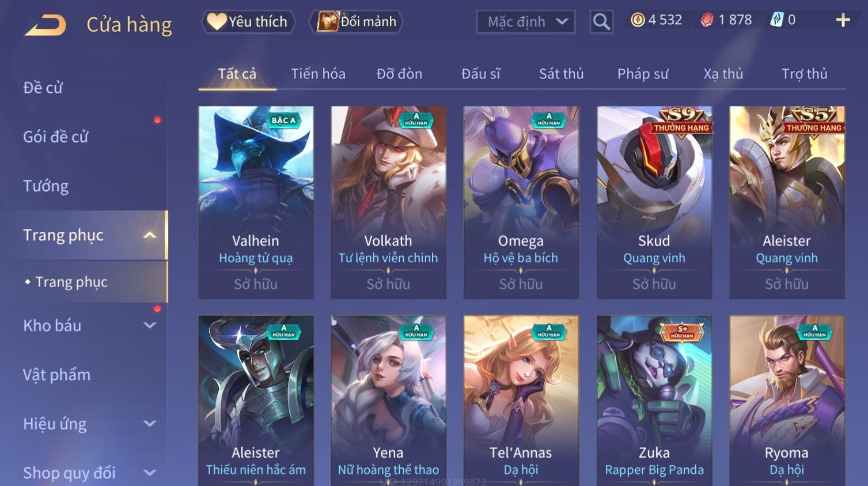Collapse the Trang phục sidebar section

click(x=150, y=235)
